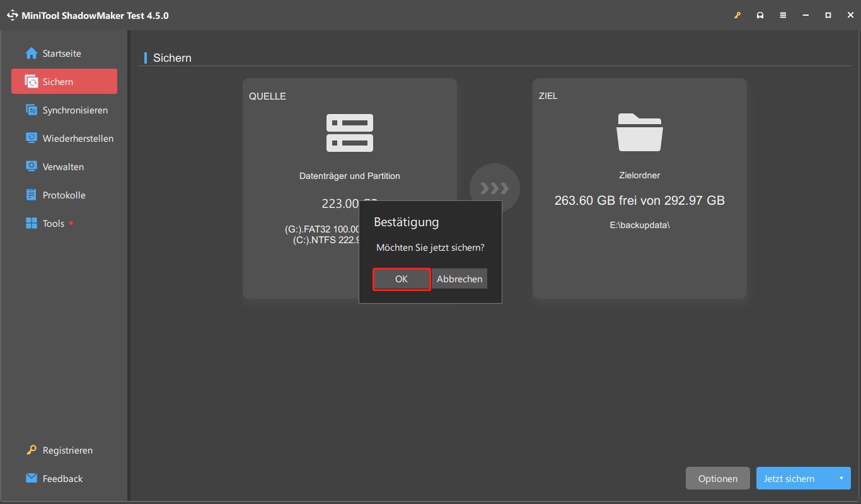Viewport: 861px width, 504px height.
Task: Click the folder icon in ZIEL panel
Action: [x=639, y=132]
